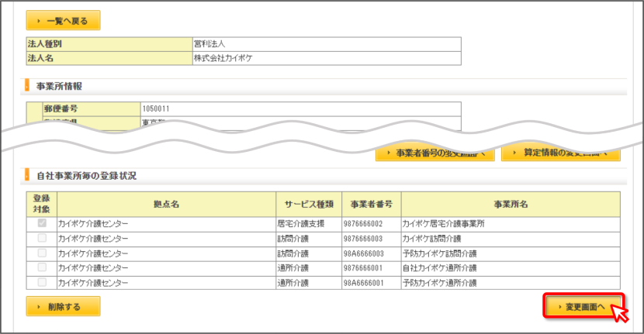Click the 拠点名 column header
The image size is (644, 334).
[166, 205]
